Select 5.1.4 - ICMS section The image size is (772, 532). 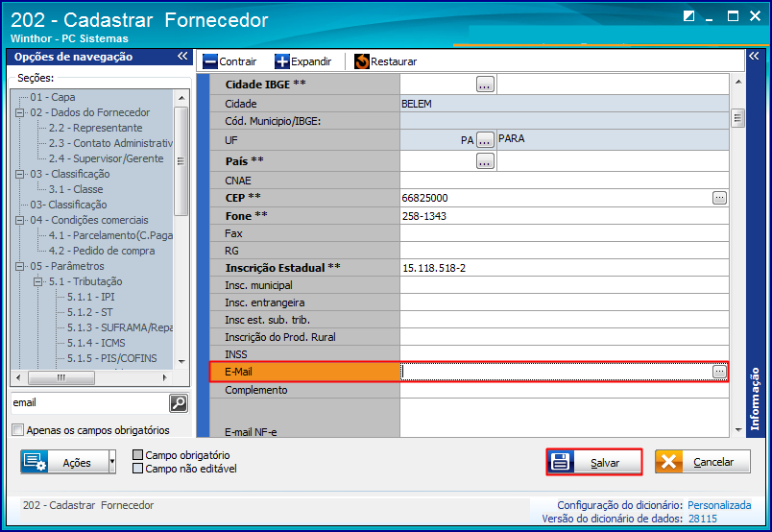[x=96, y=343]
